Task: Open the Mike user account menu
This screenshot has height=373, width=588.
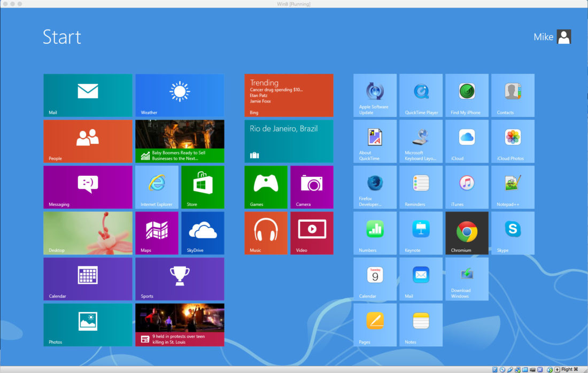Action: point(552,37)
